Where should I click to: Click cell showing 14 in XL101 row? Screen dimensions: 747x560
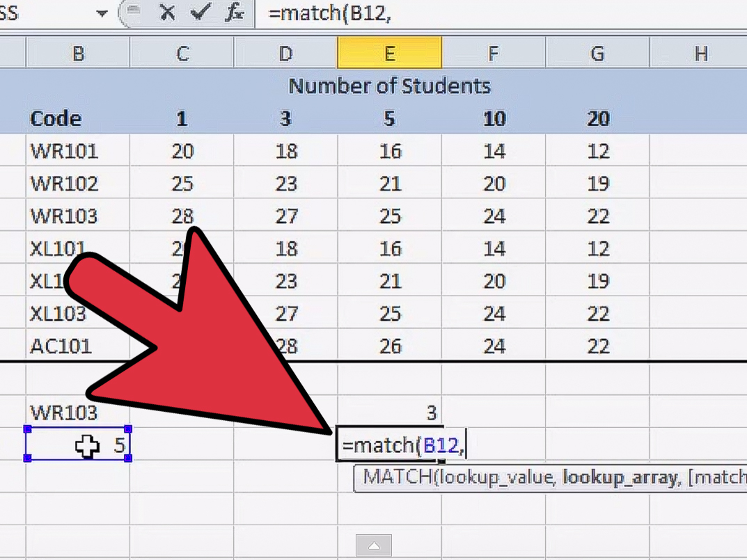[494, 248]
